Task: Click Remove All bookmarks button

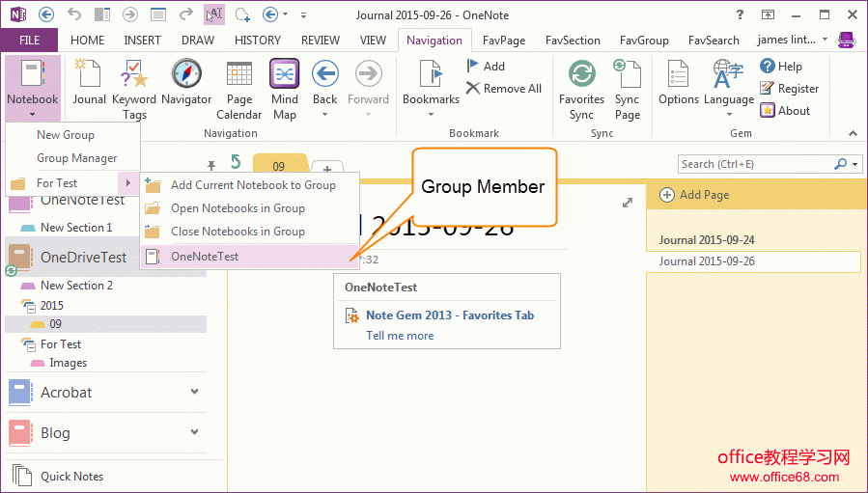Action: click(x=504, y=89)
